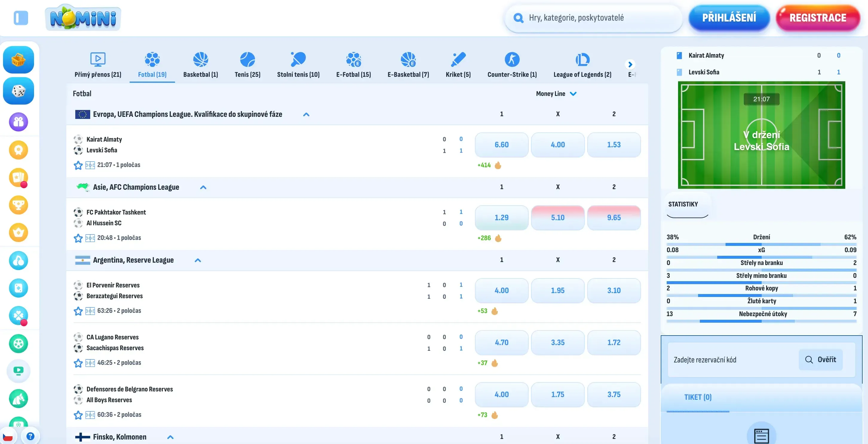Click the REGISTRACE button

click(x=818, y=18)
